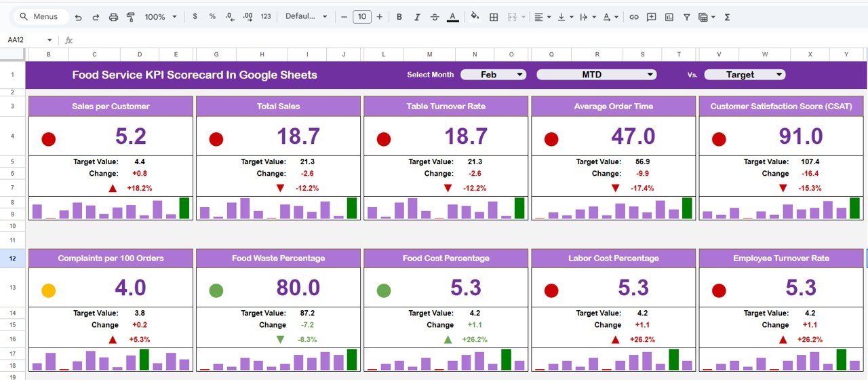
Task: Open the Target comparison dropdown
Action: [x=745, y=75]
